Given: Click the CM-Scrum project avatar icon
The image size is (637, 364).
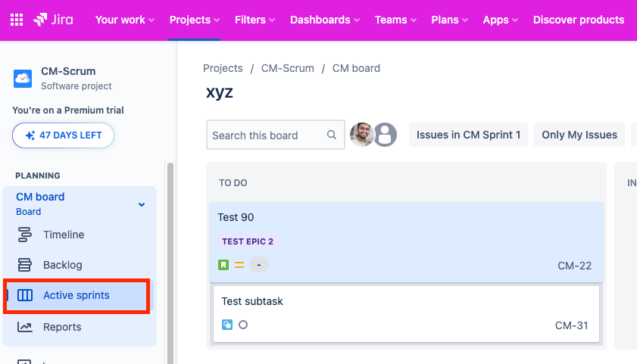Looking at the screenshot, I should [23, 79].
